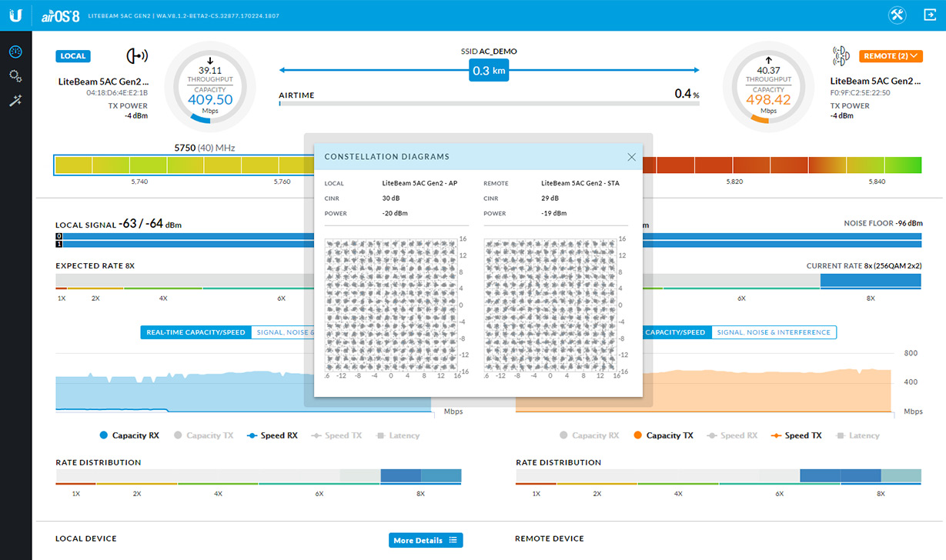Open Settings via the sidebar gear icon
946x560 pixels.
[x=15, y=76]
